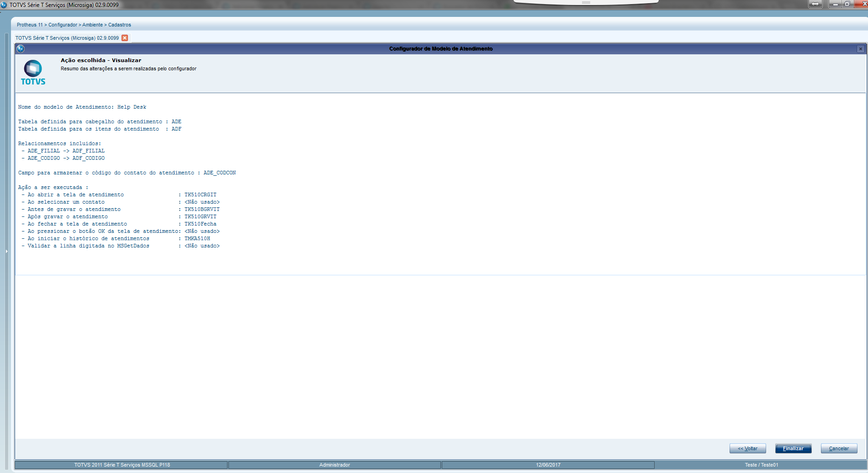Minimize the application window
The image size is (868, 473).
[x=836, y=4]
